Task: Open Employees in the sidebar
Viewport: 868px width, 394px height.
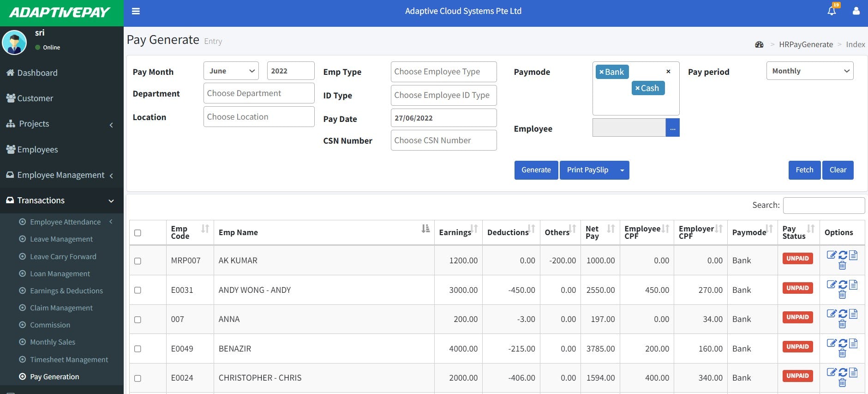Action: [x=62, y=150]
